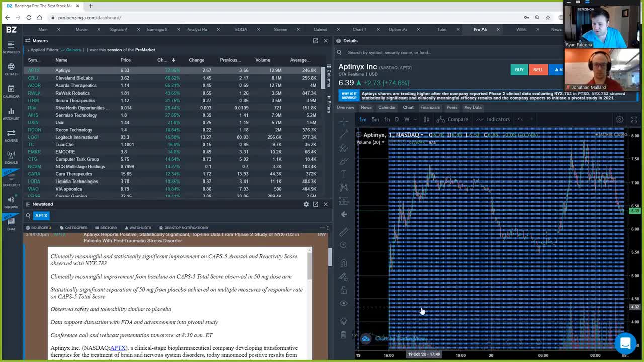Open the Sources 2 filter dropdown

[x=38, y=228]
